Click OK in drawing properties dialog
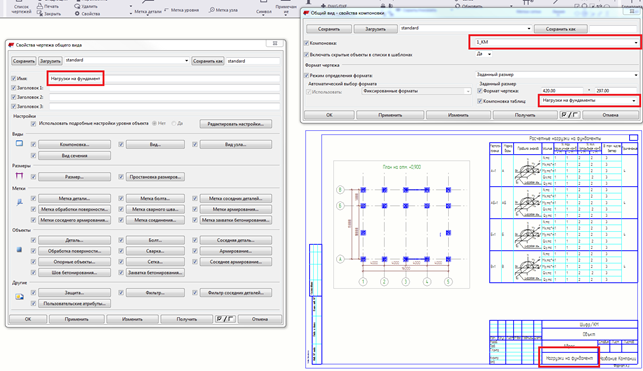Screen dimensions: 643x371 [27, 319]
